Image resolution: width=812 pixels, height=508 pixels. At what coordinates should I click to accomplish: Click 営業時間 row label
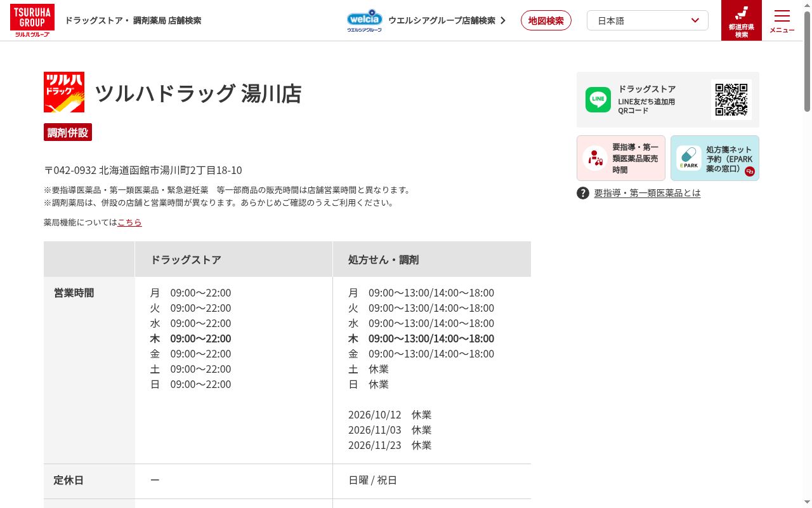pos(74,293)
